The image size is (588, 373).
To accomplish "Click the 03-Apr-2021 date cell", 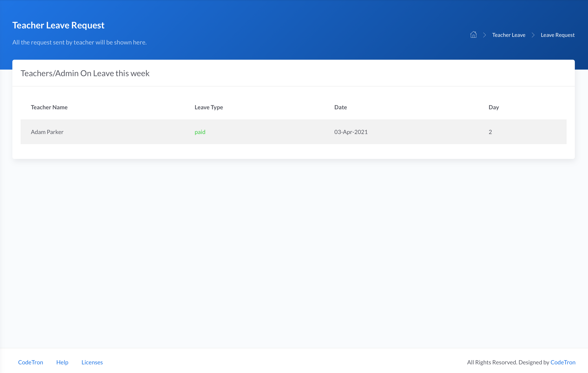I will point(351,132).
